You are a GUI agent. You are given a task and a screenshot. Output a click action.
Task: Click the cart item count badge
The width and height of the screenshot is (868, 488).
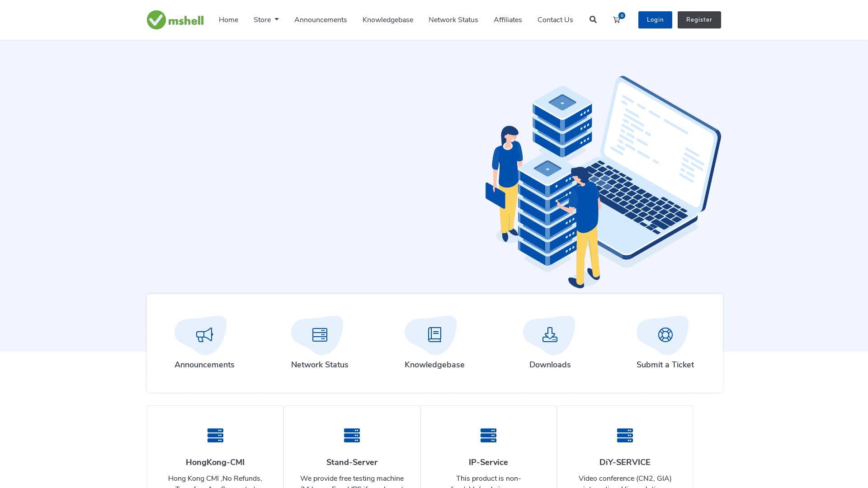(x=622, y=15)
